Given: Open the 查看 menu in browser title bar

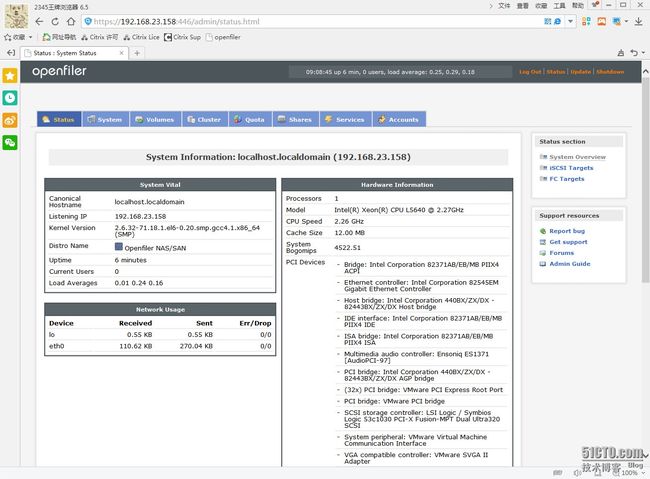Looking at the screenshot, I should 523,6.
